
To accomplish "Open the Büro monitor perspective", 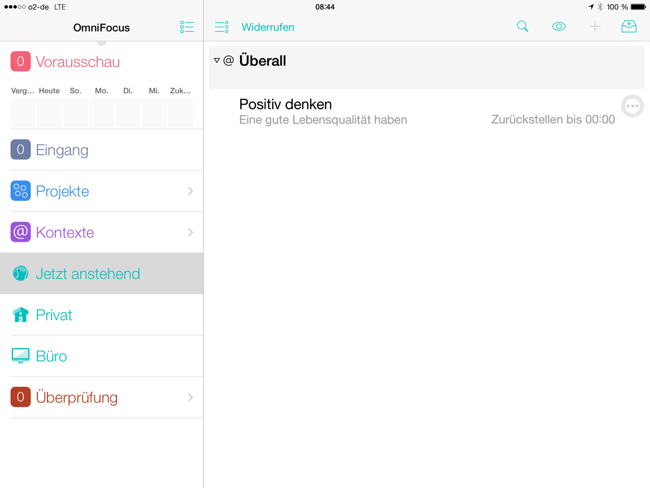I will click(x=51, y=356).
